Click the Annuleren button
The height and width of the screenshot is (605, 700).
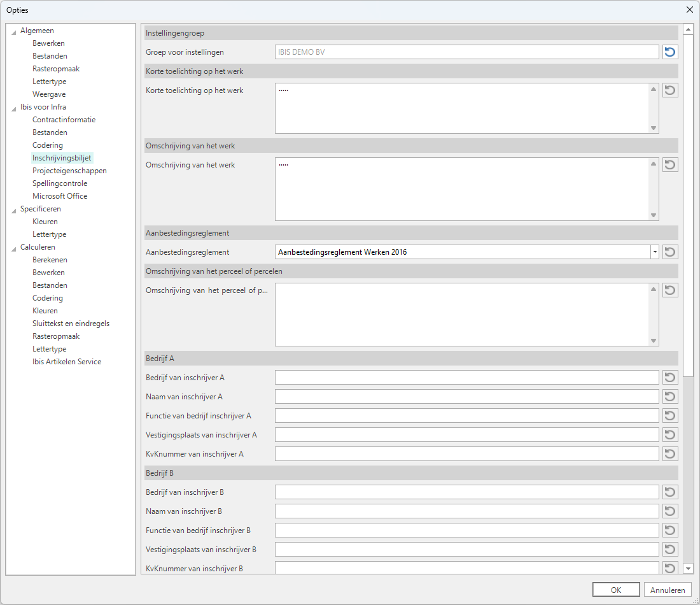(x=668, y=590)
